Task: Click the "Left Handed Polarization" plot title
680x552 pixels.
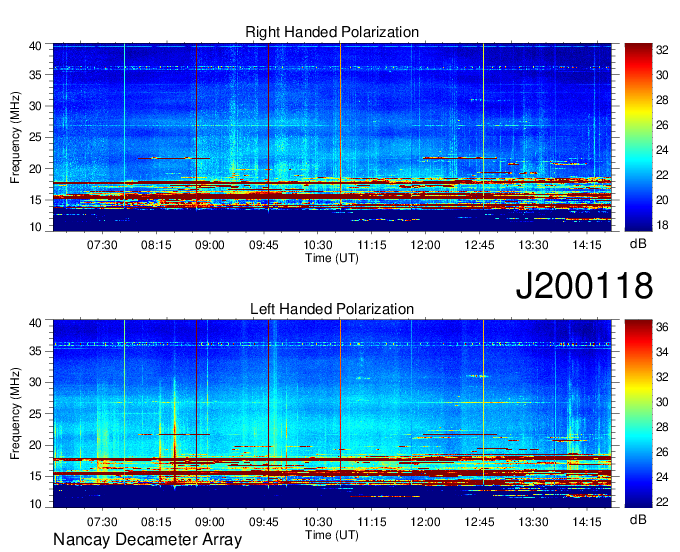Action: coord(332,309)
